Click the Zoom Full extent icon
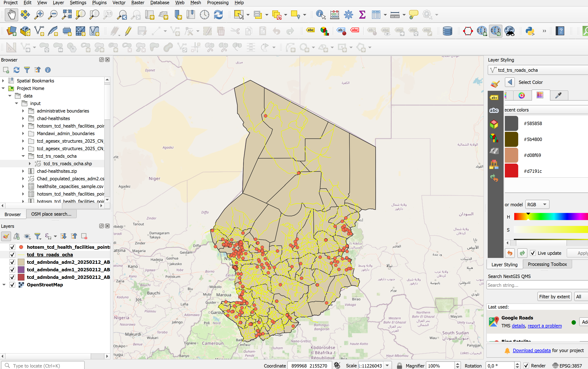The height and width of the screenshot is (369, 588). 66,15
